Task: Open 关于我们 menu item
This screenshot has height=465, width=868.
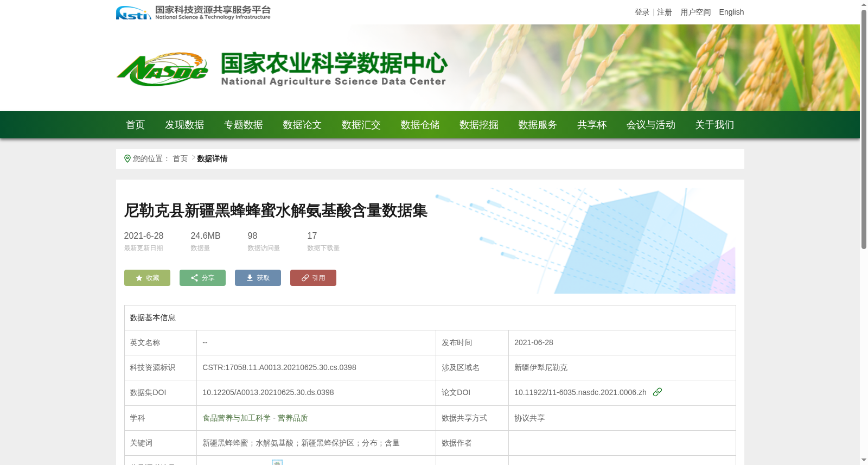Action: 714,125
